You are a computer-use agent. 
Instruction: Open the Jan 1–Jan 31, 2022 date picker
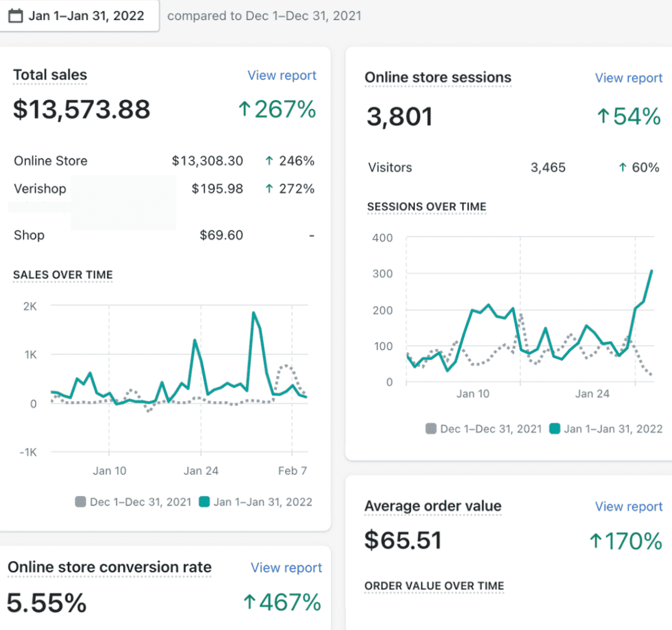(x=79, y=16)
